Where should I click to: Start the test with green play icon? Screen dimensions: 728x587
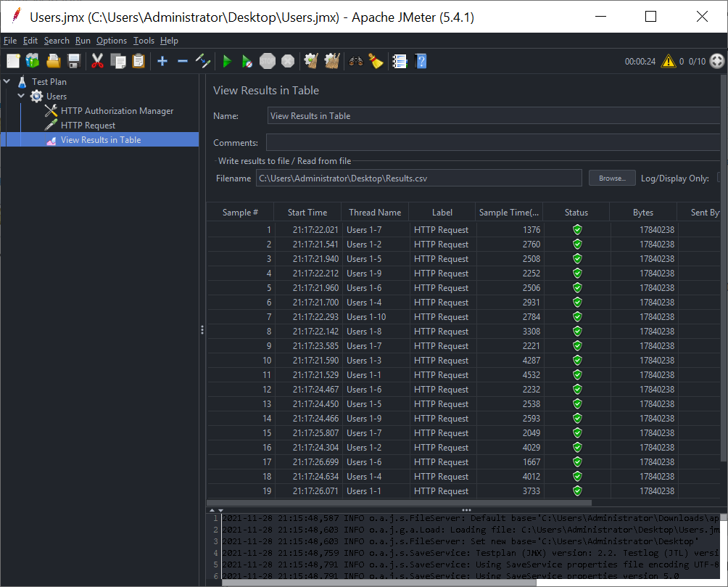[227, 61]
